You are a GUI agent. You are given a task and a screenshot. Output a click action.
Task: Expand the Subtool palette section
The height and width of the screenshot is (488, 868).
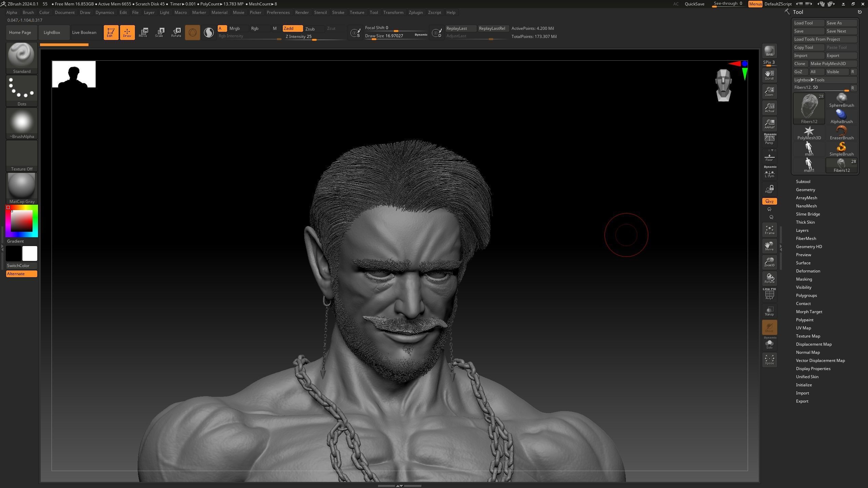[x=803, y=182]
